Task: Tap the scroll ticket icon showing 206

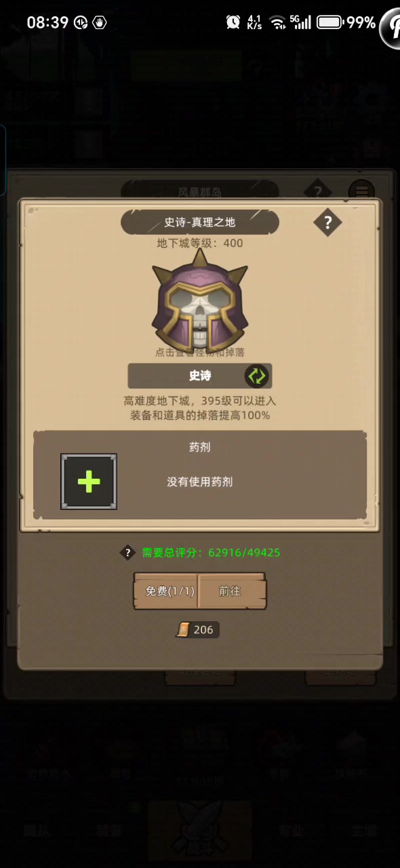Action: pos(183,630)
